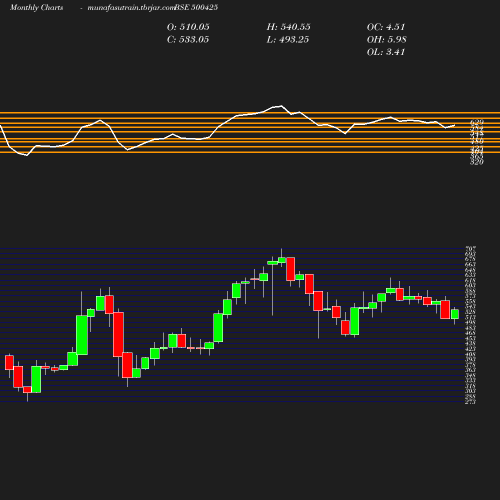Image resolution: width=500 pixels, height=500 pixels.
Task: Select the low value "L: 493.25"
Action: (x=288, y=39)
